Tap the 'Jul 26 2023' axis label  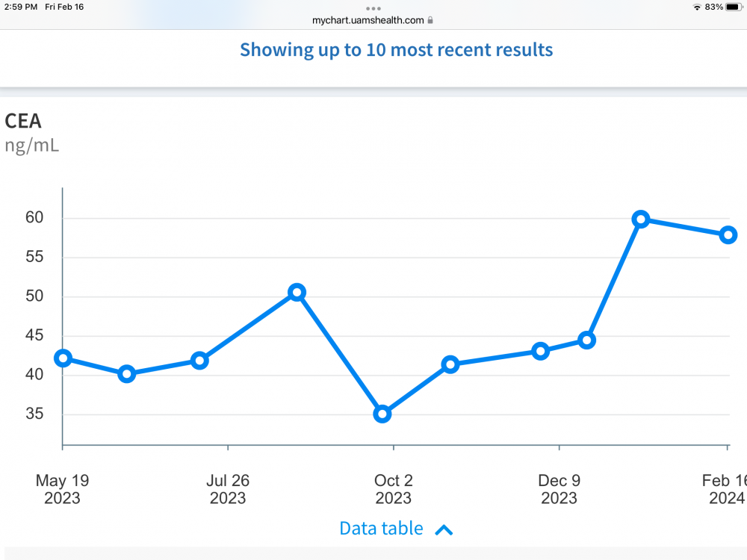pos(228,489)
